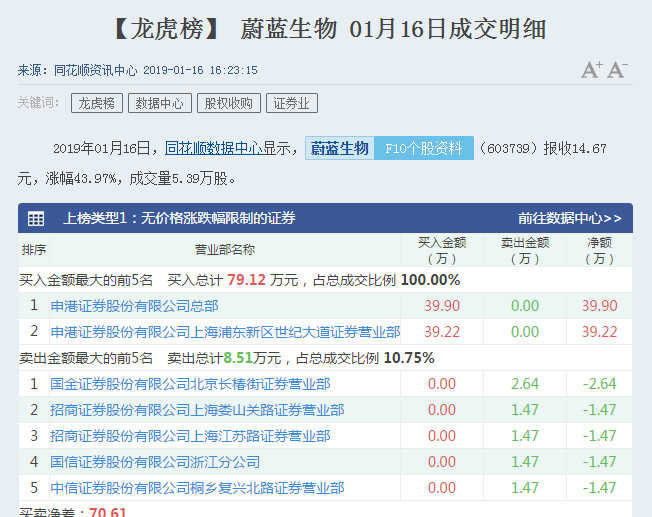This screenshot has width=652, height=517.
Task: Click the 净额 column header
Action: click(599, 250)
